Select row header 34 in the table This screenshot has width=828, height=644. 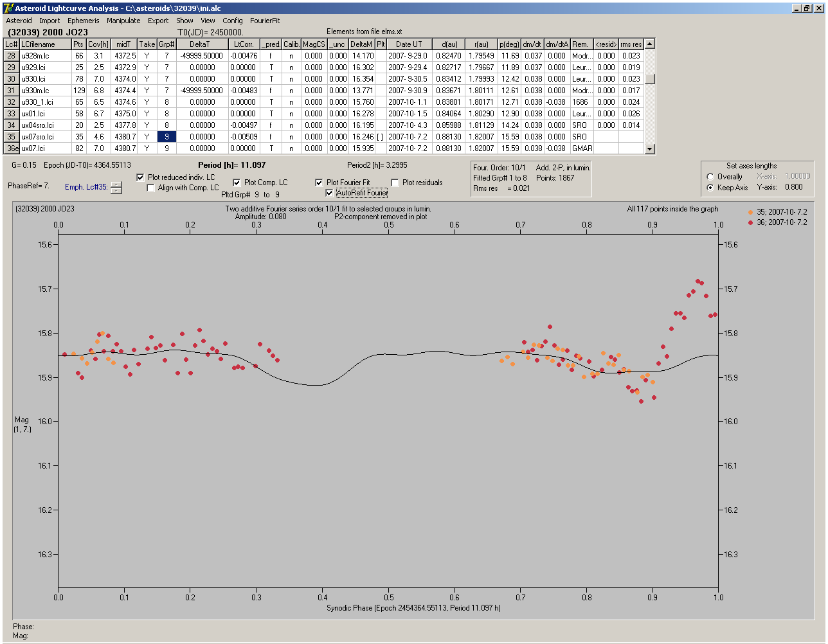tap(11, 125)
